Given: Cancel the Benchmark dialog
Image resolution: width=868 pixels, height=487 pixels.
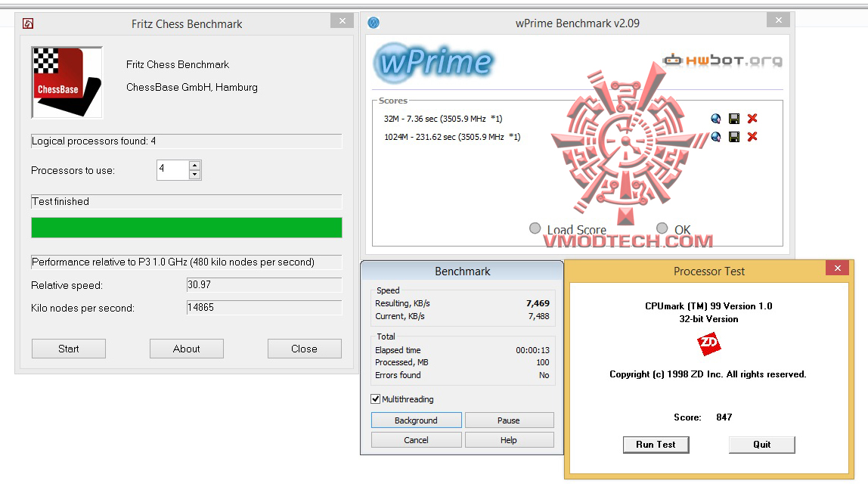Looking at the screenshot, I should tap(417, 440).
